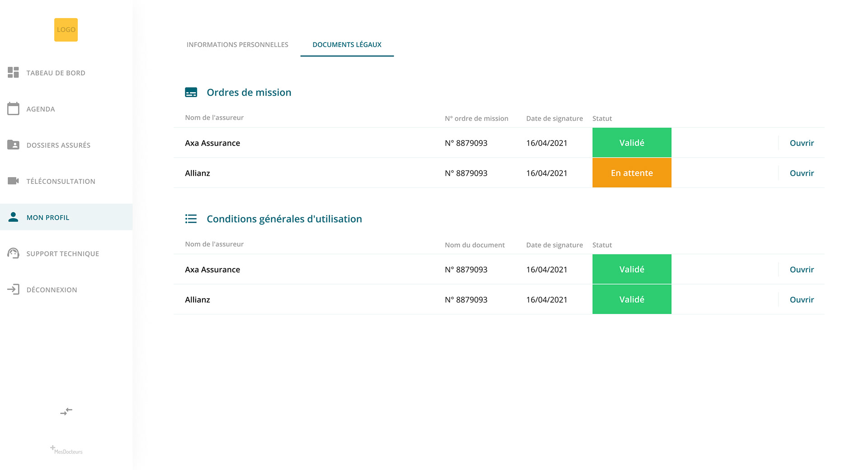Screen dimensions: 868x470
Task: Click Allianz in Ordres de mission
Action: click(x=198, y=173)
